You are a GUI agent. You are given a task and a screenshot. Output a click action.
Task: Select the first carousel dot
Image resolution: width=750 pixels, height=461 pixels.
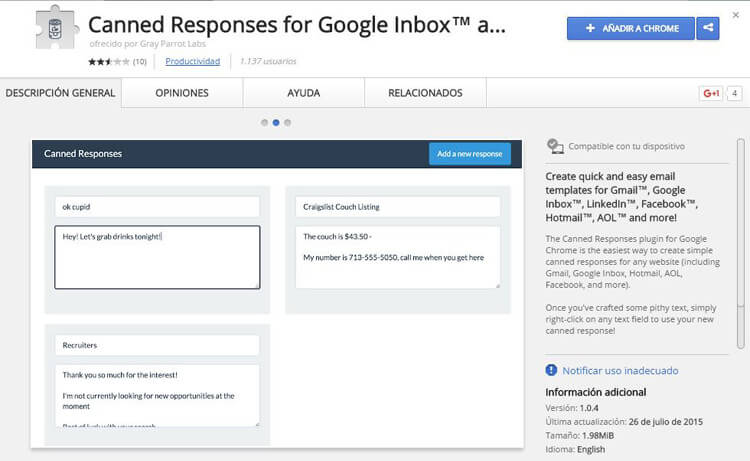coord(265,122)
